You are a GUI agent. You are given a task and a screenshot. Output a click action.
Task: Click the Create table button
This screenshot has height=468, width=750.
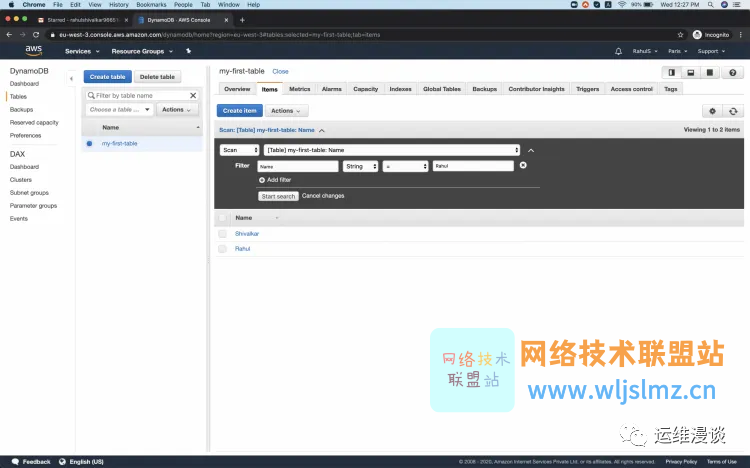coord(108,77)
